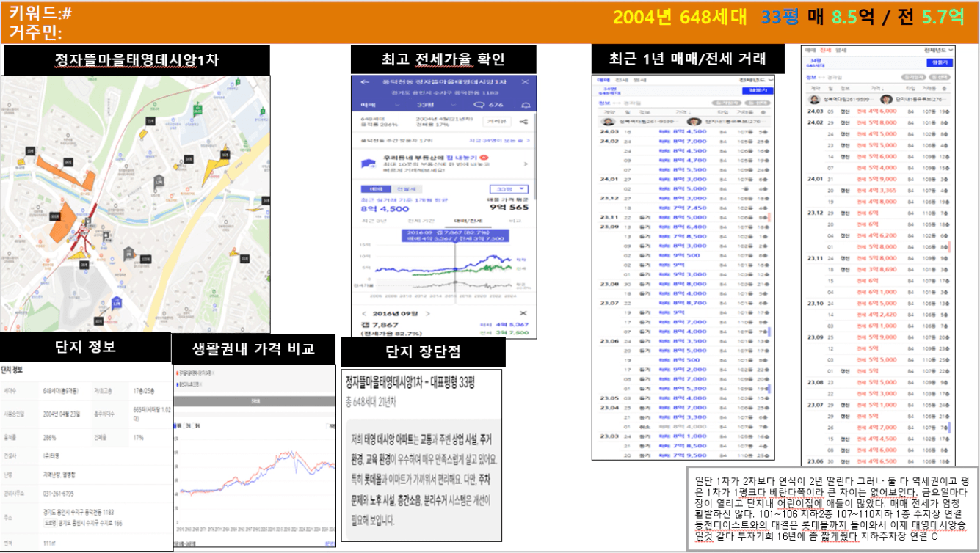The image size is (980, 553).
Task: Switch to the 비교 chart tab
Action: 515,221
